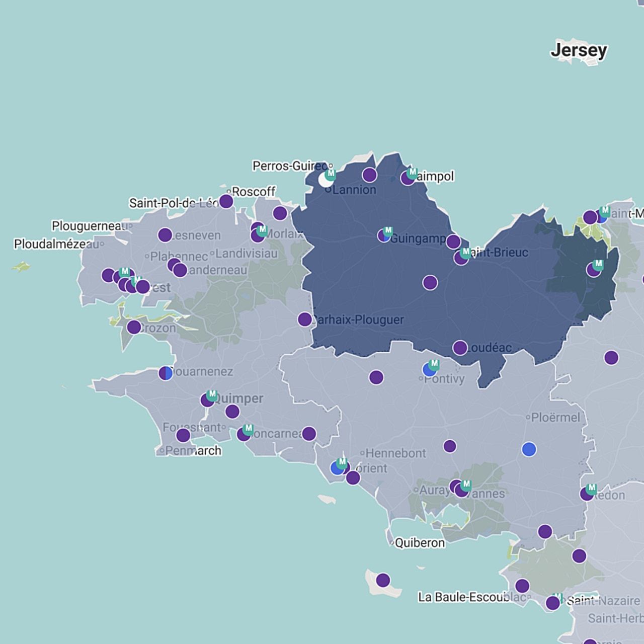Click the Redon marker with M badge
This screenshot has height=644, width=644.
pos(587,494)
